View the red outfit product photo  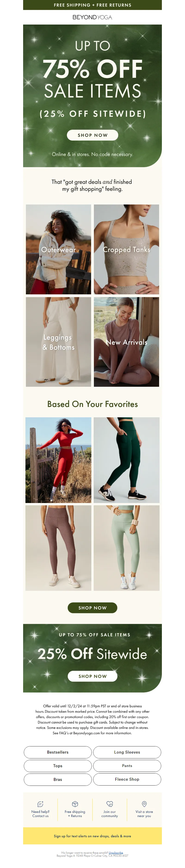(x=59, y=460)
